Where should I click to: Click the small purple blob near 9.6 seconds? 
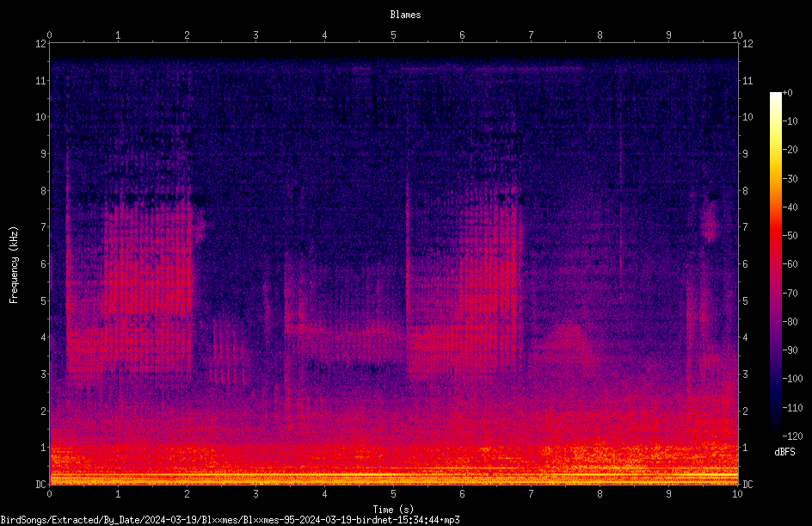coord(709,222)
